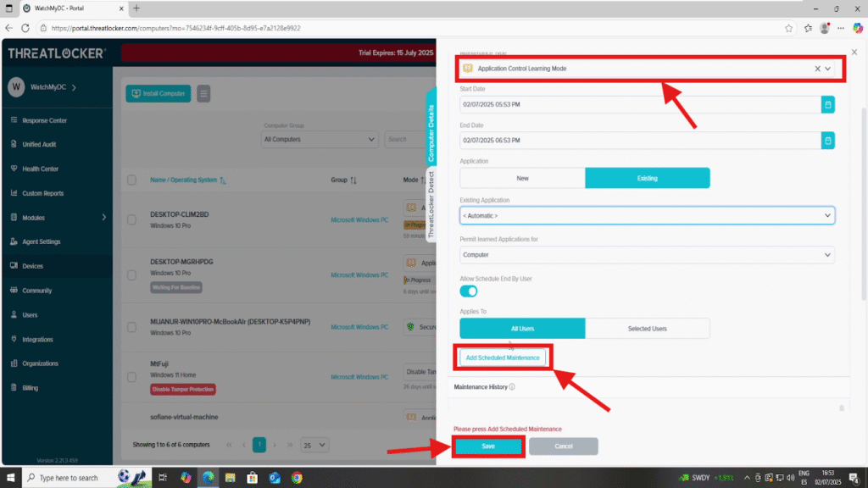Screen dimensions: 868x488
Task: Open the Start Date calendar picker
Action: click(827, 104)
